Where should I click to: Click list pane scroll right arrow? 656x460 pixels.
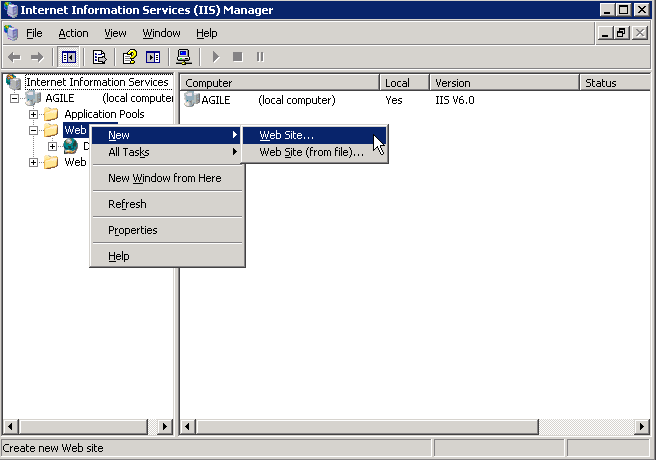tap(642, 427)
